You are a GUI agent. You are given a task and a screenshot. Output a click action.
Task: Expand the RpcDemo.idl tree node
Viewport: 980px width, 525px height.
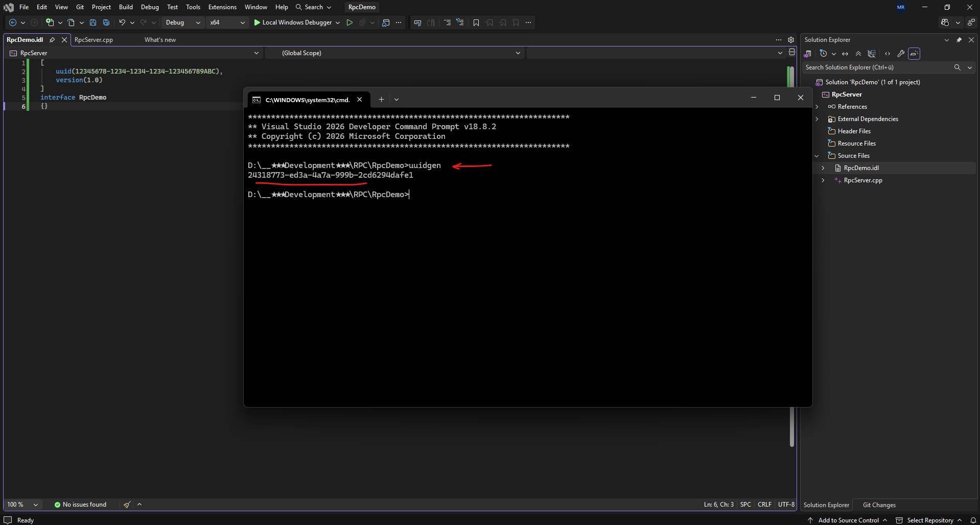(x=823, y=168)
